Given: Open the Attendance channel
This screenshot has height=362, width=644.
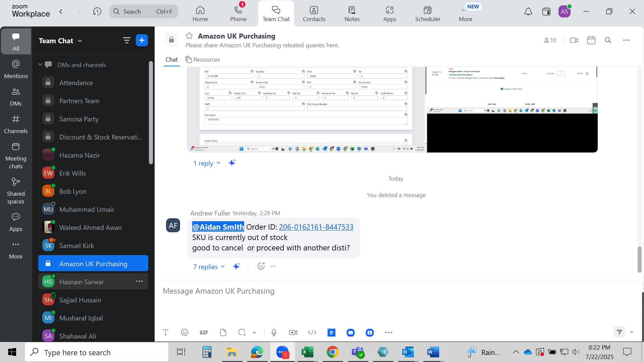Looking at the screenshot, I should coord(93,83).
